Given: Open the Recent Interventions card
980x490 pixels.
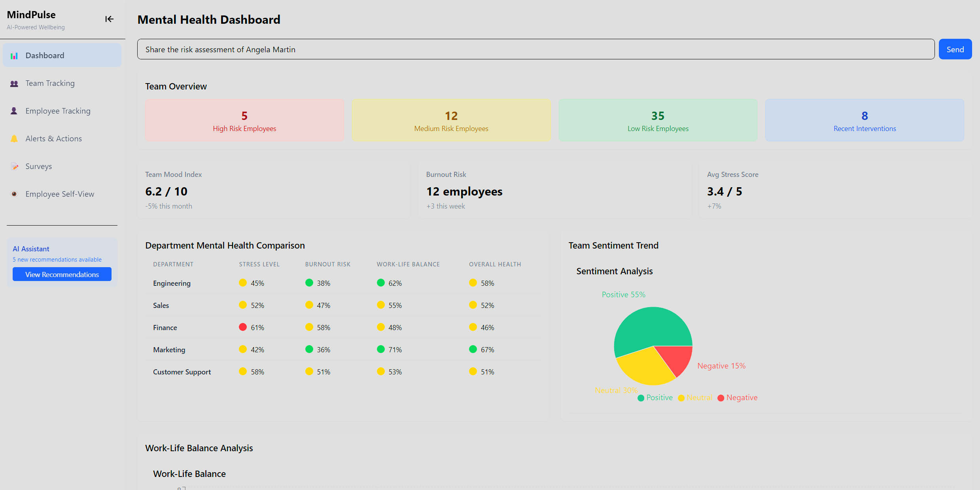Looking at the screenshot, I should [x=865, y=120].
